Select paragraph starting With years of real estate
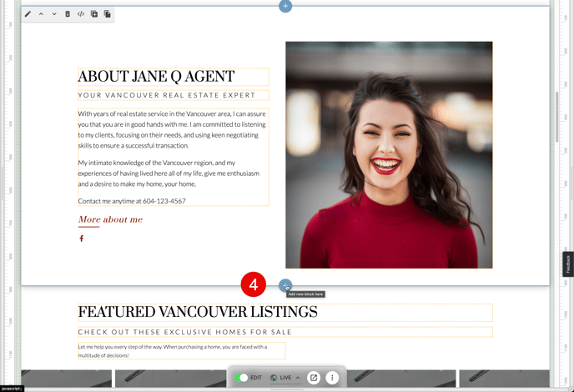 172,129
